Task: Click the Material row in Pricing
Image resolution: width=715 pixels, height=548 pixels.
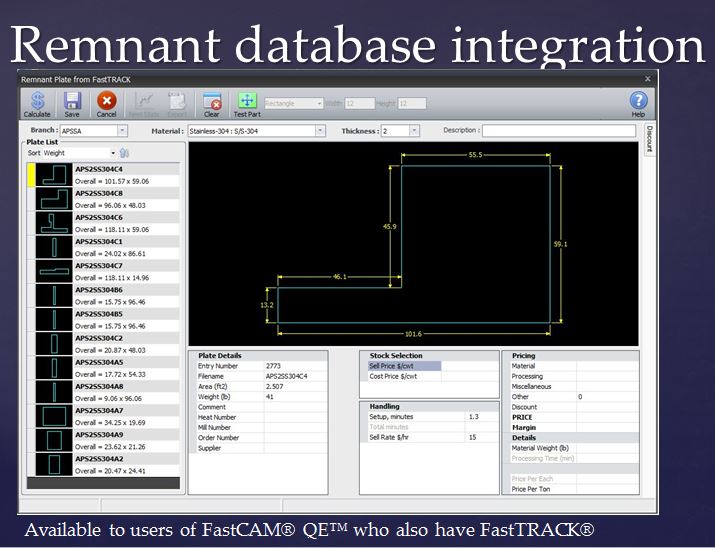Action: coord(574,366)
